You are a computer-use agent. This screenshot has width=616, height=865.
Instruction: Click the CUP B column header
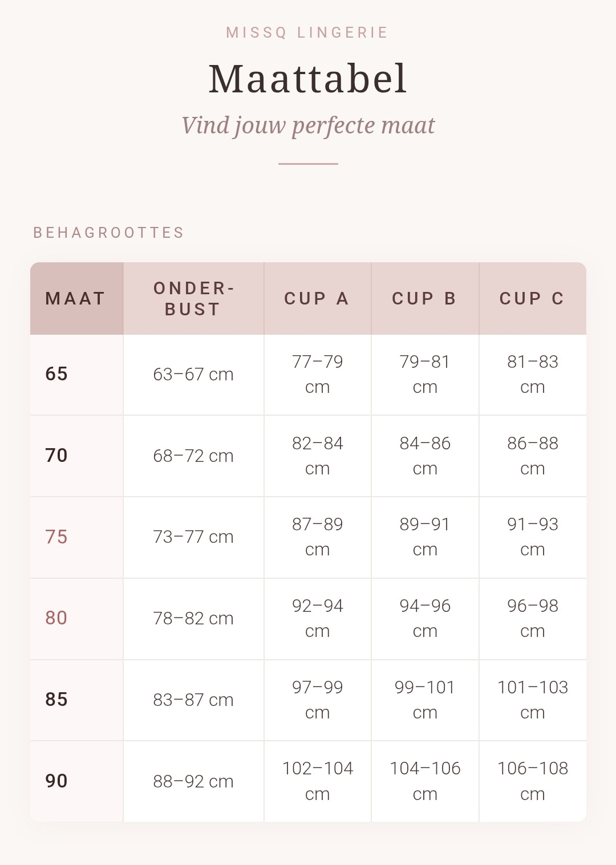(425, 298)
